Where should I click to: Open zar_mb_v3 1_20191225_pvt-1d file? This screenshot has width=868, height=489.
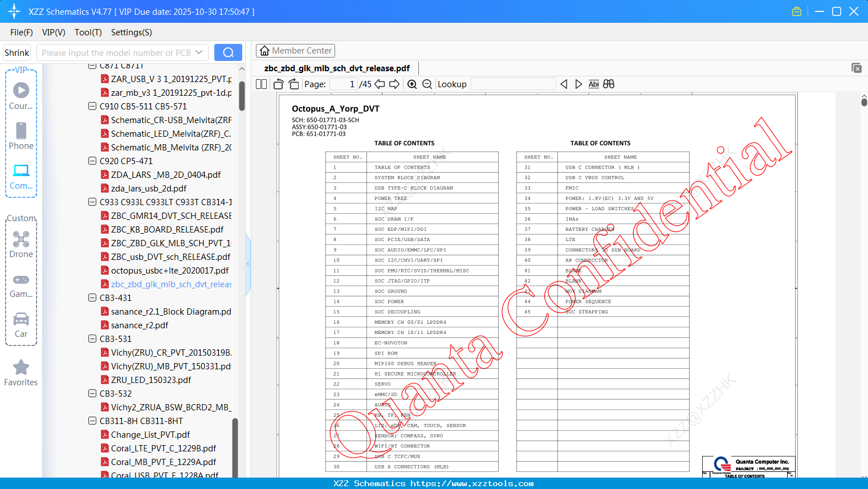tap(171, 93)
